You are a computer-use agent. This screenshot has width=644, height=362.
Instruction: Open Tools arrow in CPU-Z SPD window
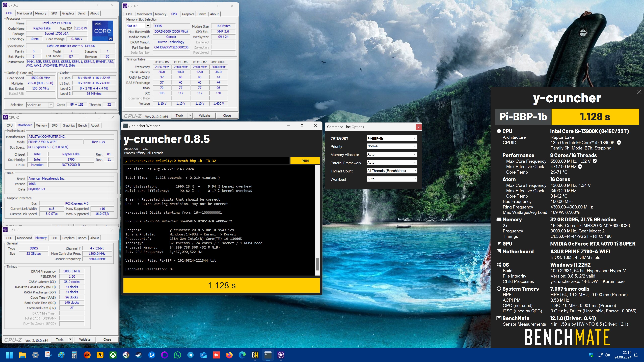point(190,115)
